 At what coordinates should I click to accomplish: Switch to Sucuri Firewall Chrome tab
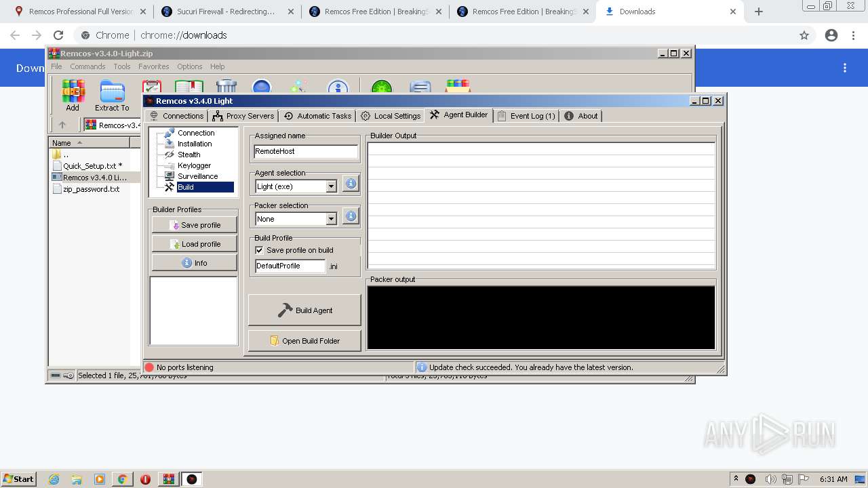click(x=226, y=12)
